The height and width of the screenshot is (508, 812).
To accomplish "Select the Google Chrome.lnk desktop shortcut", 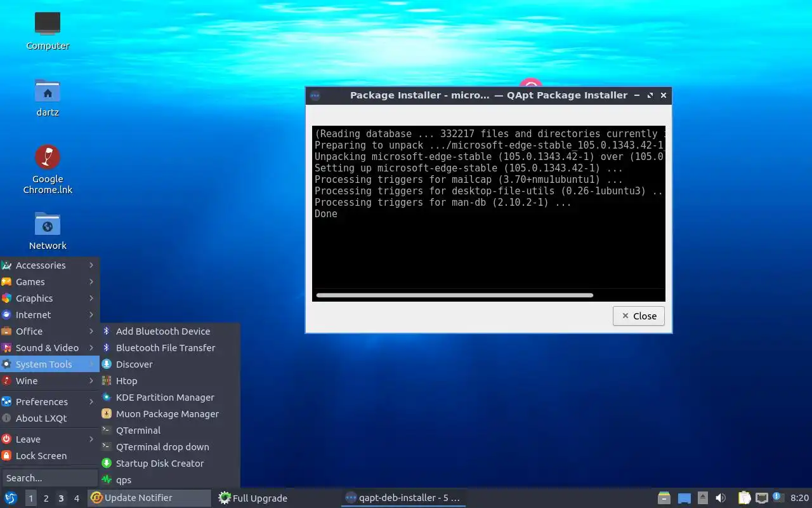I will tap(48, 169).
